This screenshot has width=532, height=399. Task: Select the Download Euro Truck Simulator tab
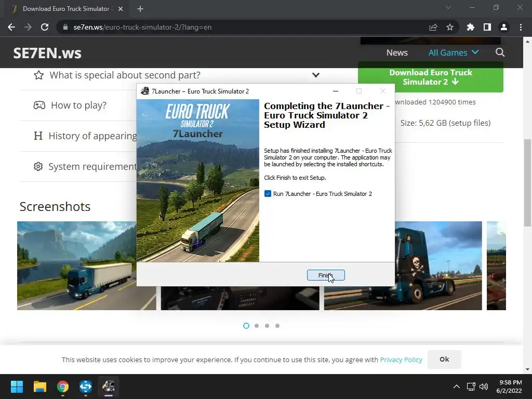(64, 9)
